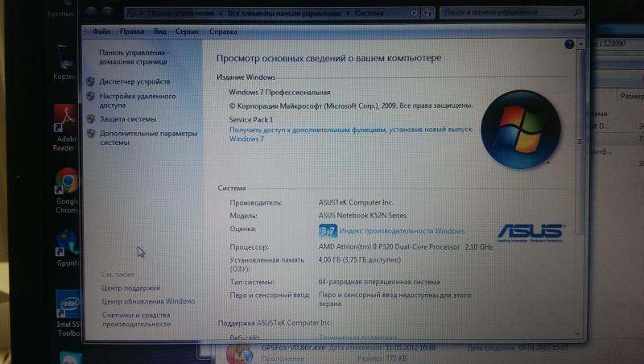Click the back navigation arrow button

[91, 13]
